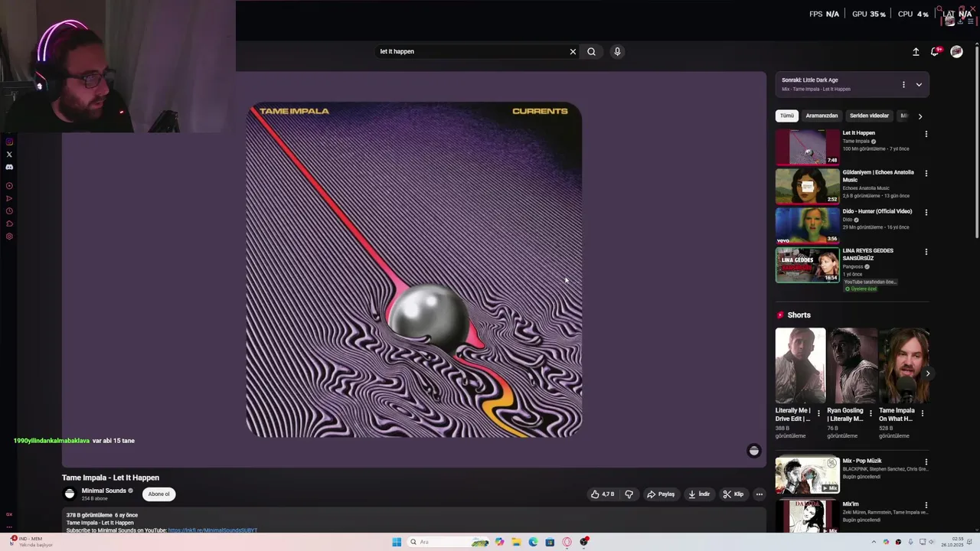Image resolution: width=980 pixels, height=551 pixels.
Task: Show hidden system tray icons
Action: coord(874,542)
